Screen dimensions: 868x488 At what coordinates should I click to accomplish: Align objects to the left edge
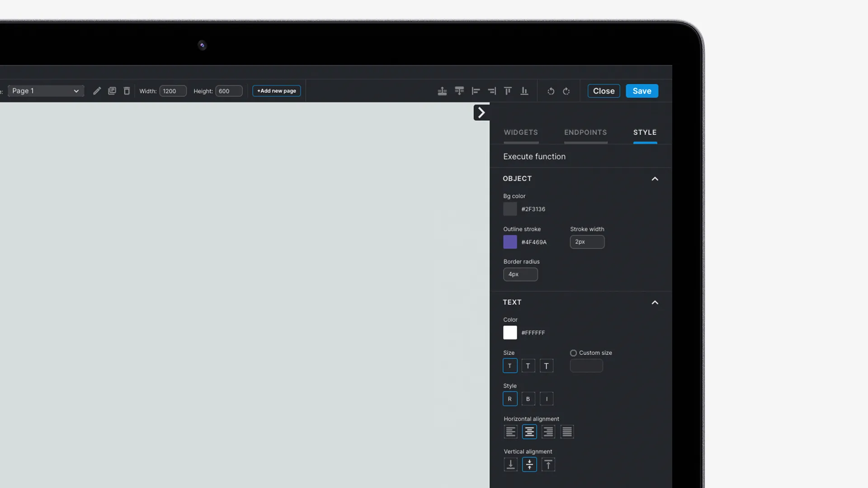pyautogui.click(x=476, y=91)
